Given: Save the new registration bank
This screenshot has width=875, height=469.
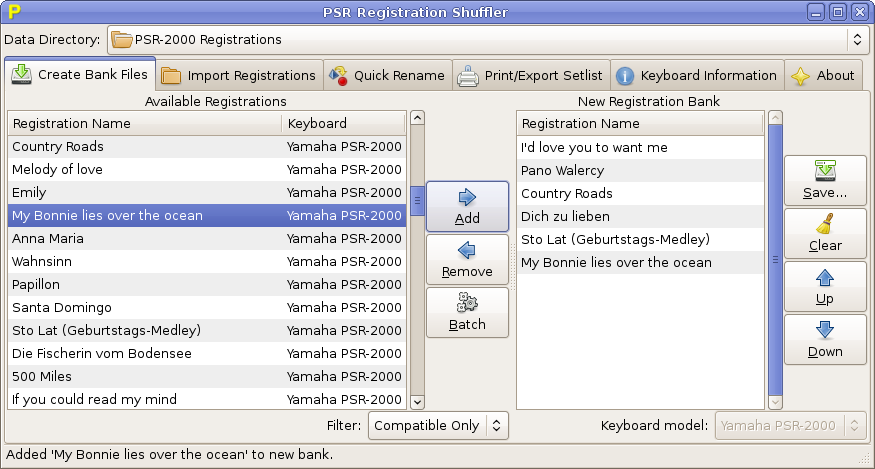Looking at the screenshot, I should (x=824, y=180).
